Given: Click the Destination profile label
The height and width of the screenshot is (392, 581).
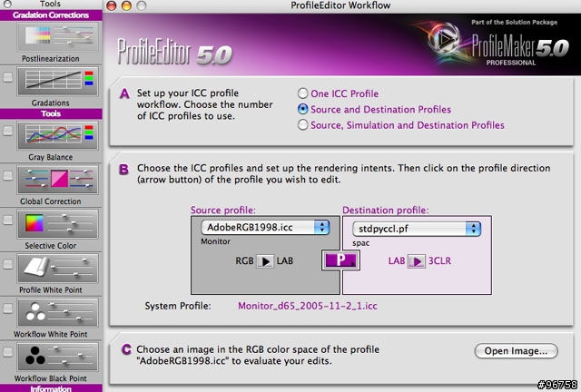Looking at the screenshot, I should (x=385, y=211).
